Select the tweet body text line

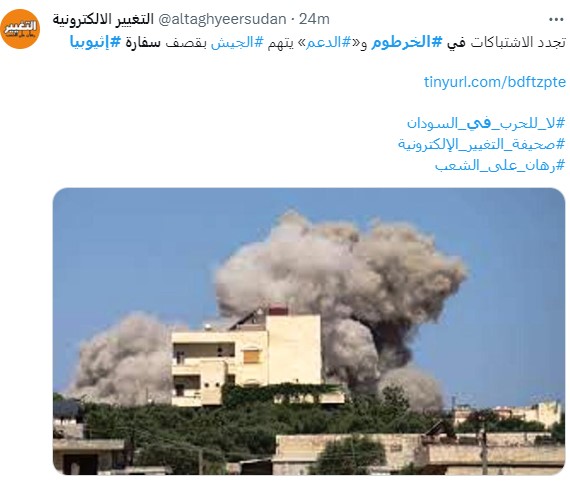318,43
